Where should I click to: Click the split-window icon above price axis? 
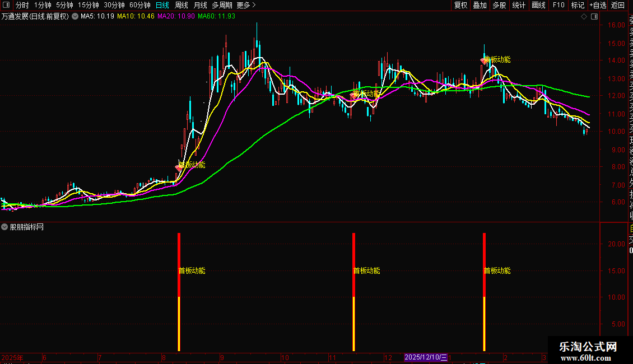[x=594, y=17]
